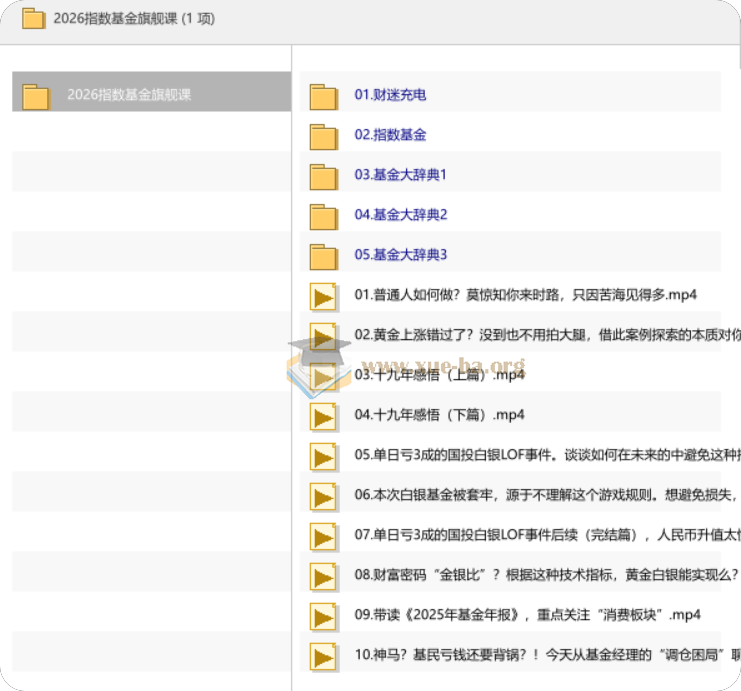Screen dimensions: 741x691
Task: Click folder icon of selected left tree item
Action: [36, 97]
